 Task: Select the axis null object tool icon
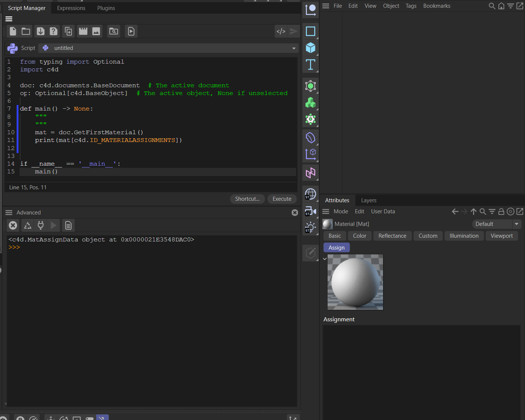click(x=311, y=10)
